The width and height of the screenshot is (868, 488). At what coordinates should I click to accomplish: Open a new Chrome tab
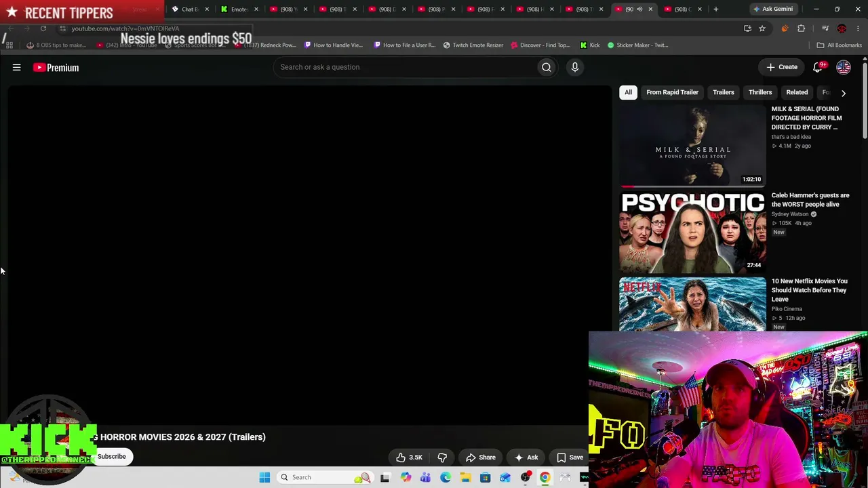716,9
